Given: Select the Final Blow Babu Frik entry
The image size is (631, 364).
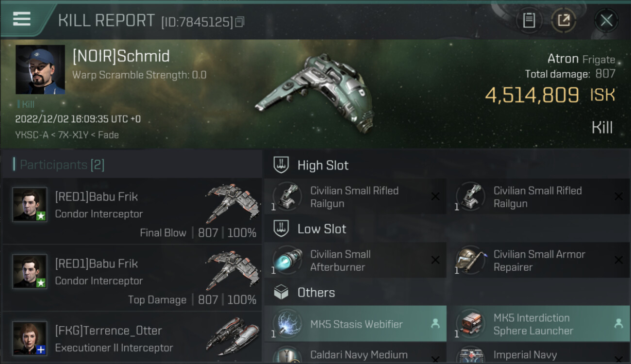Looking at the screenshot, I should [132, 211].
